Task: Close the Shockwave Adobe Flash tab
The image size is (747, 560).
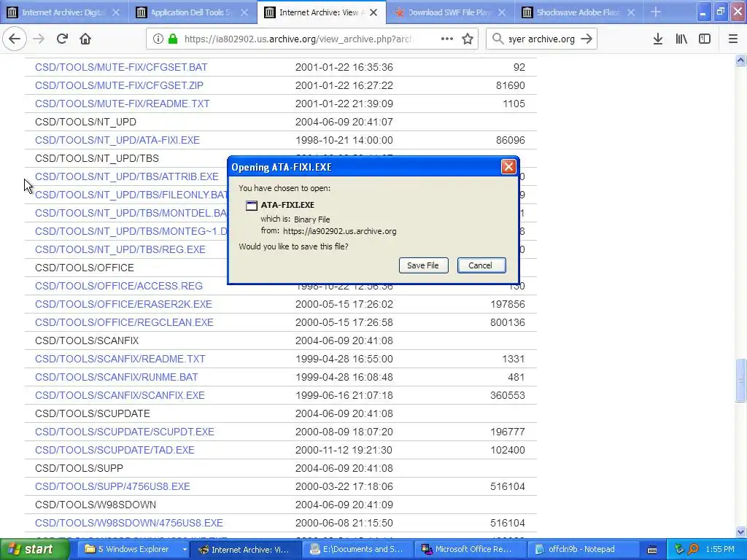Action: pyautogui.click(x=631, y=12)
